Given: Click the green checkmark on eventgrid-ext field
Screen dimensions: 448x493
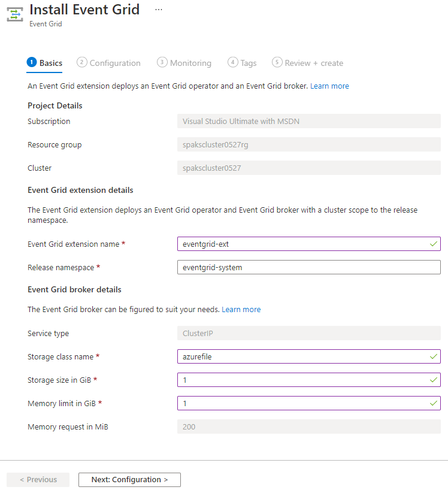Looking at the screenshot, I should click(433, 244).
